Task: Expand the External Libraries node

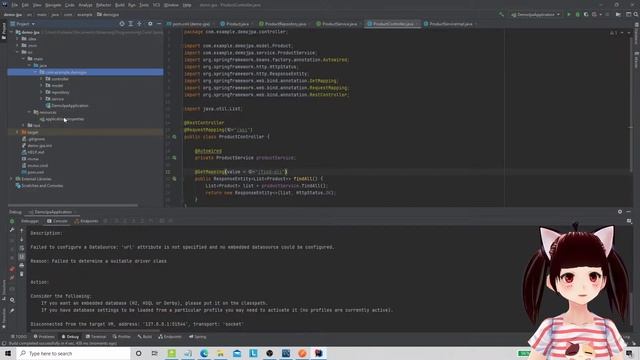Action: (x=12, y=179)
